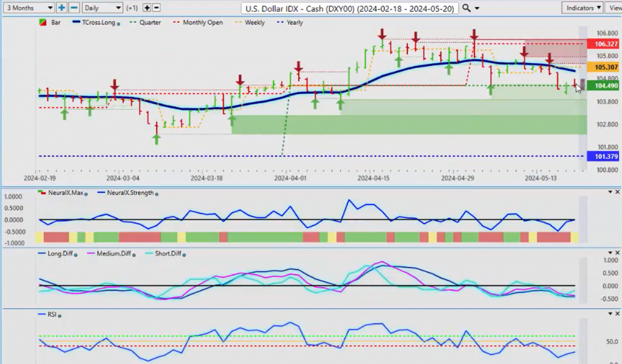Open the Daily interval dropdown
622x364 pixels.
click(x=101, y=8)
